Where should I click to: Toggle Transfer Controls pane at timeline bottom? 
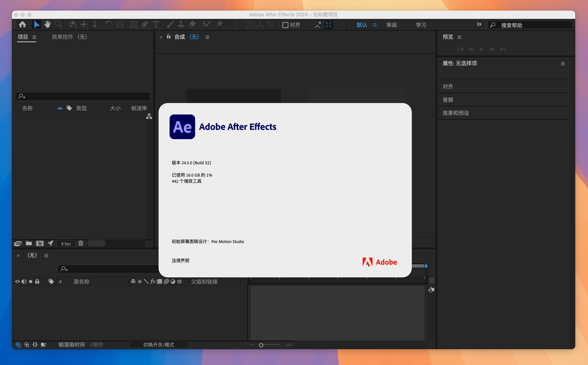(x=27, y=345)
